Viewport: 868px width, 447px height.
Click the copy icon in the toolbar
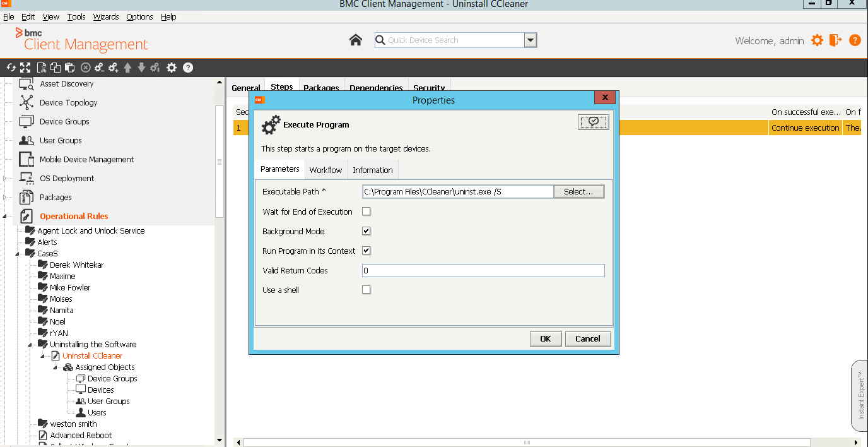[56, 68]
